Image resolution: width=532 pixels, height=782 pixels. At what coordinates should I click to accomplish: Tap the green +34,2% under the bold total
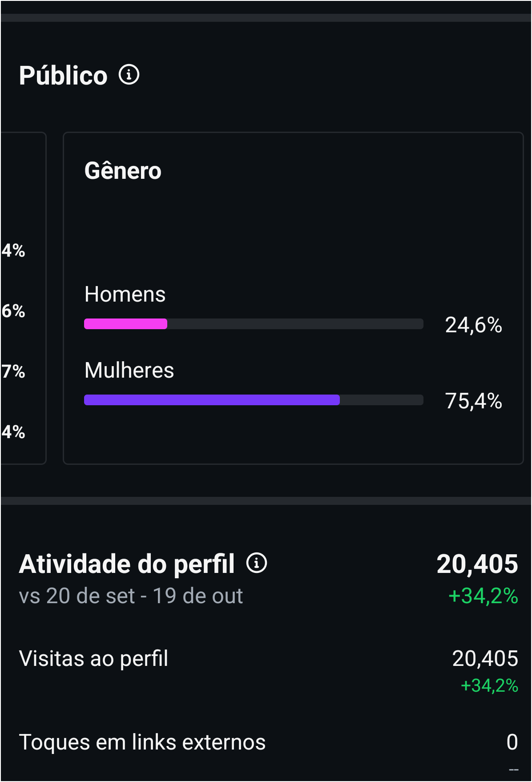pyautogui.click(x=483, y=596)
